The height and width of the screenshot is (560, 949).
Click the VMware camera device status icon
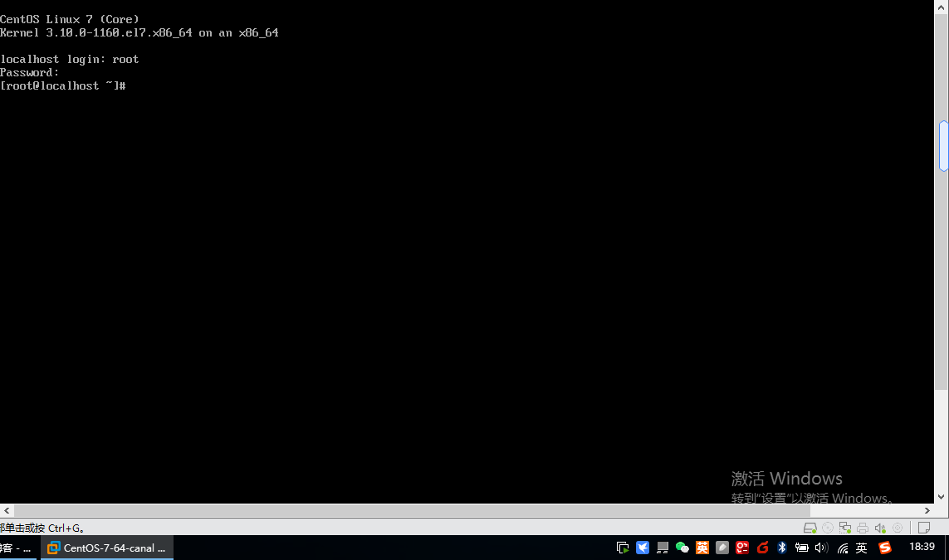(898, 528)
